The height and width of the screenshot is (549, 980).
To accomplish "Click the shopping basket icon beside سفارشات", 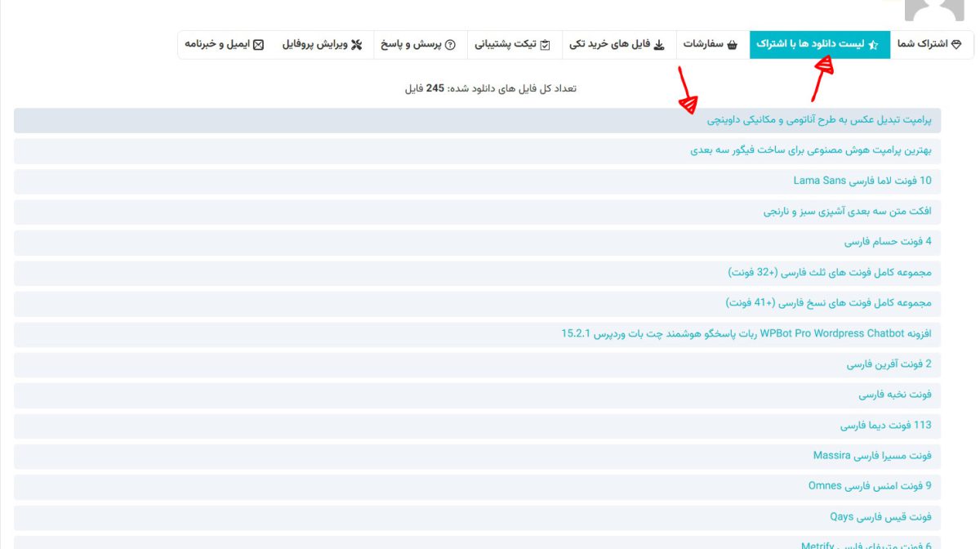I will click(733, 45).
